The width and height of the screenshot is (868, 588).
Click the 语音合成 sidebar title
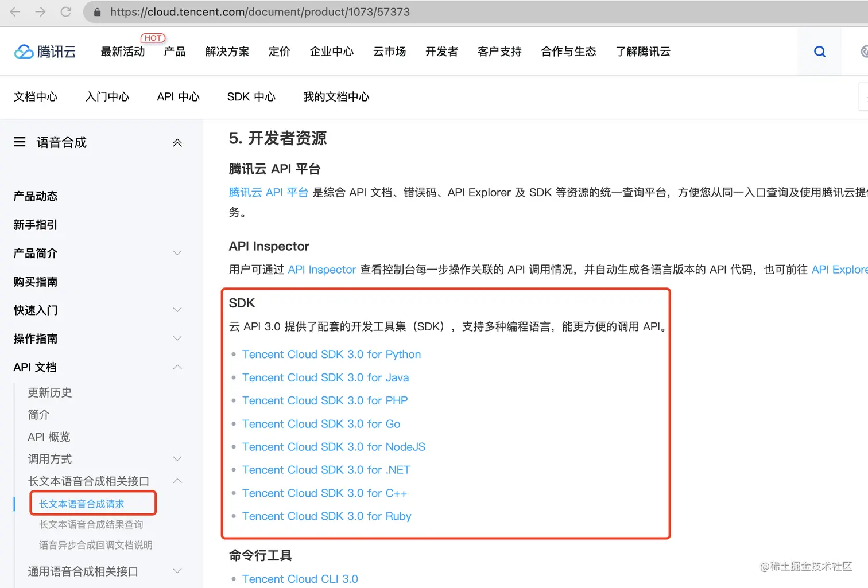61,142
